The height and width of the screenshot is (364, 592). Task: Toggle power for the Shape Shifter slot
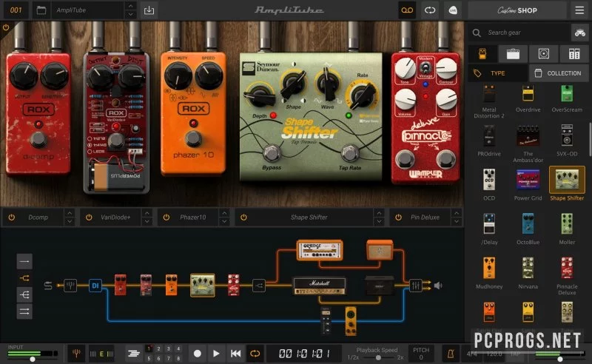tap(244, 217)
